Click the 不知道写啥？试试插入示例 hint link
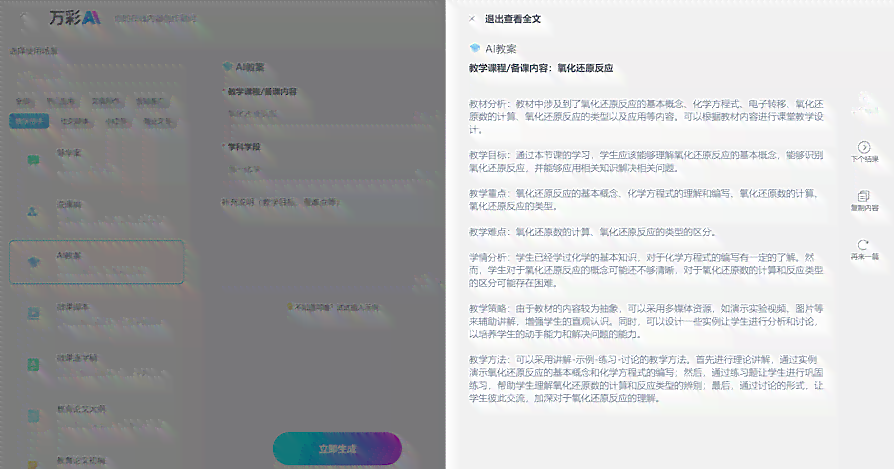The width and height of the screenshot is (894, 469). [334, 307]
